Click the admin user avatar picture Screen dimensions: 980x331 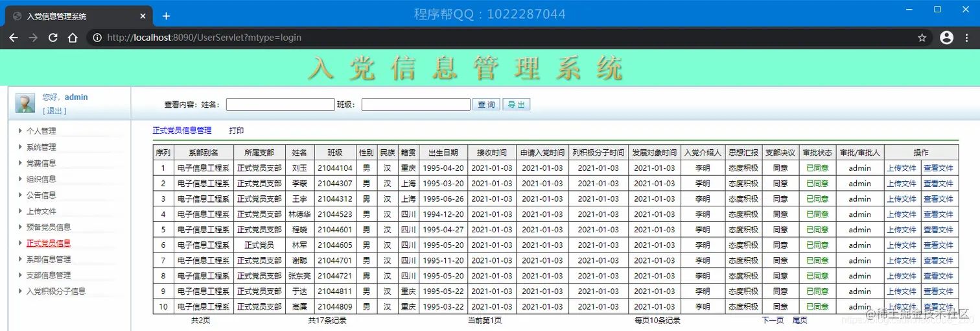coord(25,103)
